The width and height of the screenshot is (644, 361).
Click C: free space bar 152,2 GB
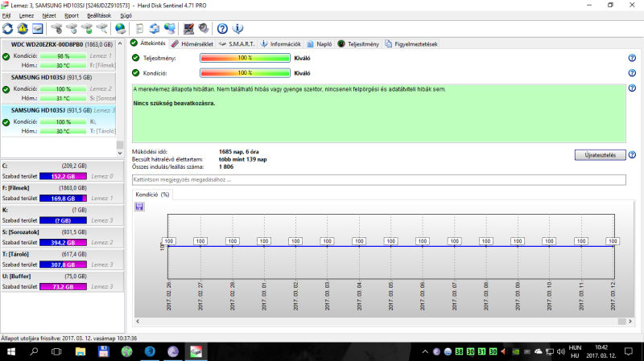coord(64,176)
